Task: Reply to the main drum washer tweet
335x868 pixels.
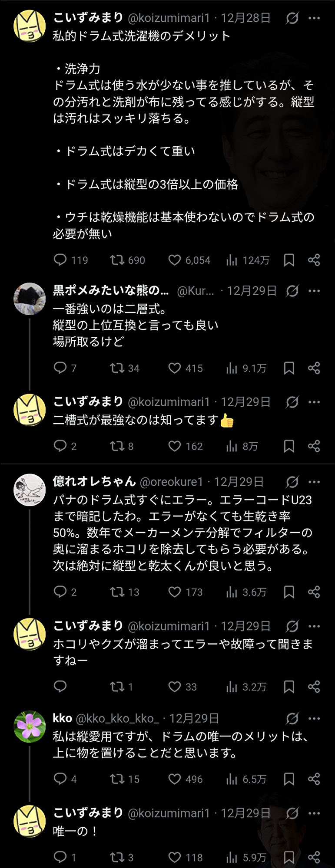Action: pos(60,260)
